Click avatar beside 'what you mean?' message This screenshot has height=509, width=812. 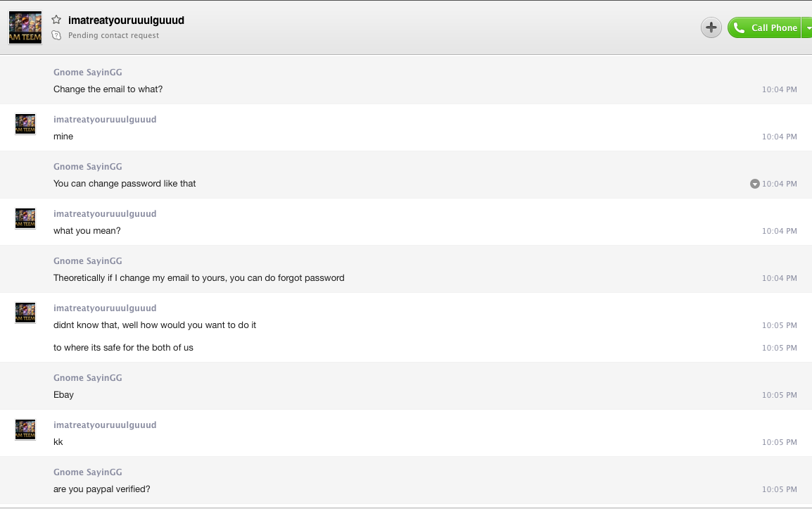(x=25, y=218)
